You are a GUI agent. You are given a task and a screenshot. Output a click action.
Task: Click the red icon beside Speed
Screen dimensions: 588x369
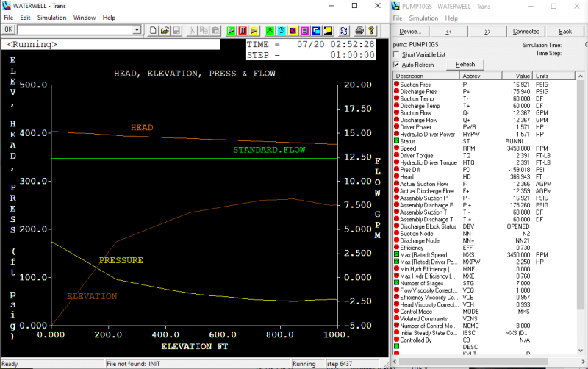[x=396, y=148]
